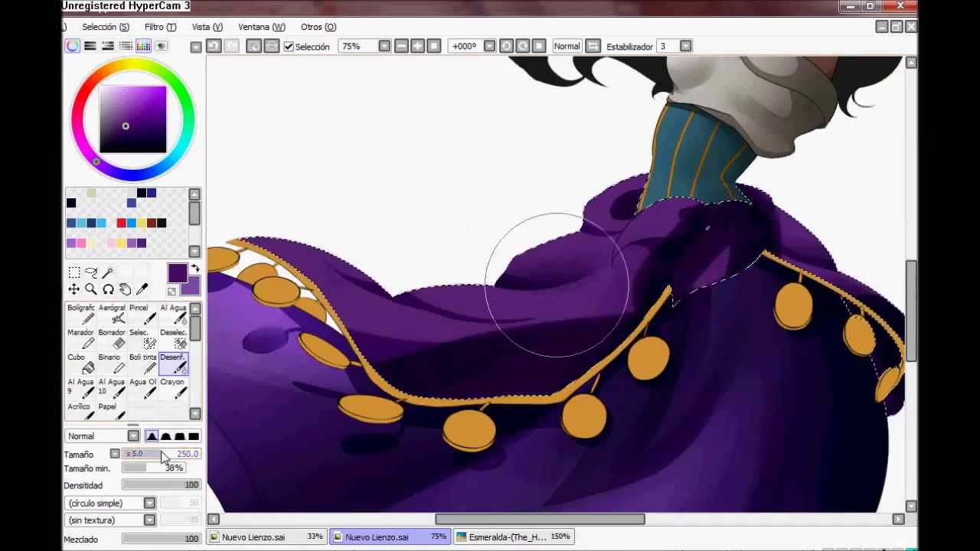Screen dimensions: 980x551
Task: Choose the Boli tinta ink pen
Action: pyautogui.click(x=142, y=364)
